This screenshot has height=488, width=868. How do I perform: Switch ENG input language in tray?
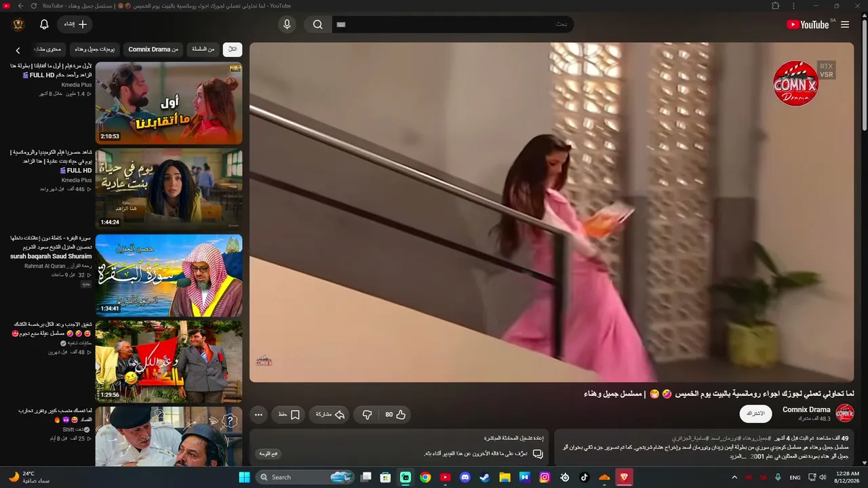795,477
